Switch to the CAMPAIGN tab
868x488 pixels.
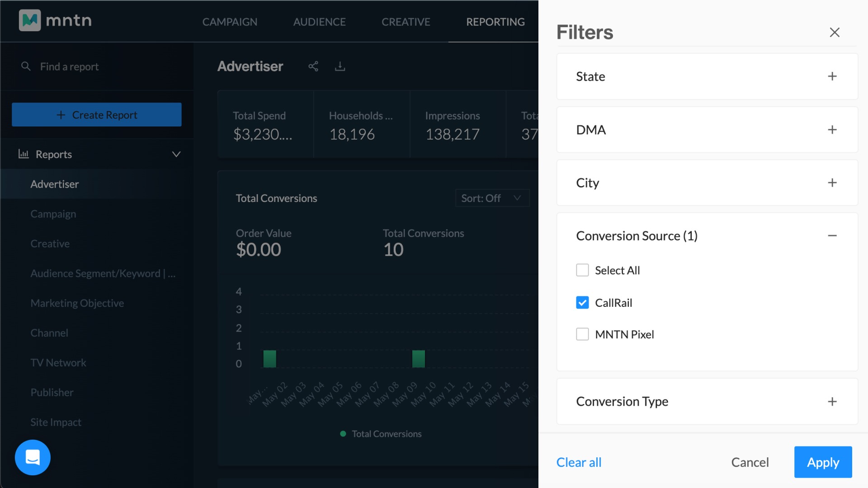coord(230,22)
